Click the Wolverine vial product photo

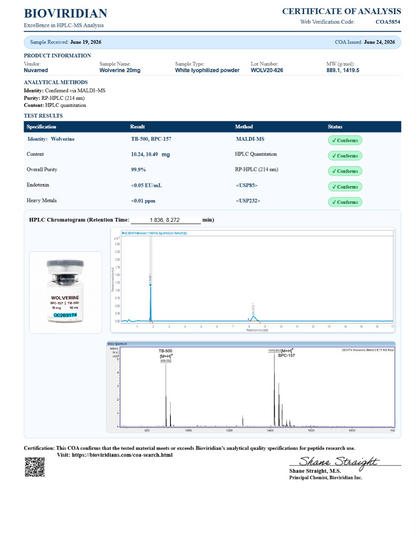[65, 292]
